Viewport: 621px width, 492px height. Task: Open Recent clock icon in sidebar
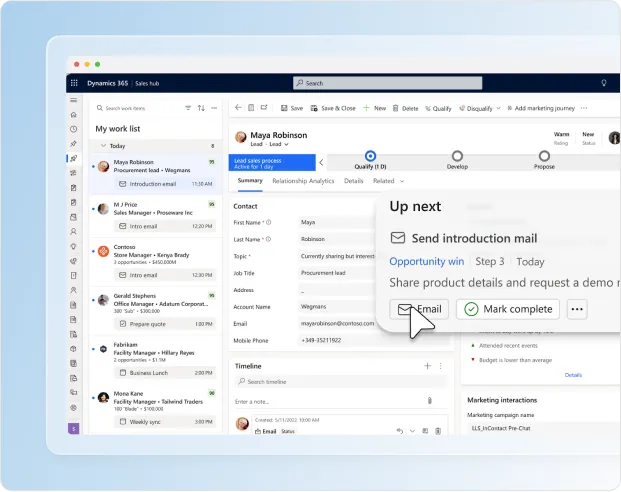click(74, 129)
